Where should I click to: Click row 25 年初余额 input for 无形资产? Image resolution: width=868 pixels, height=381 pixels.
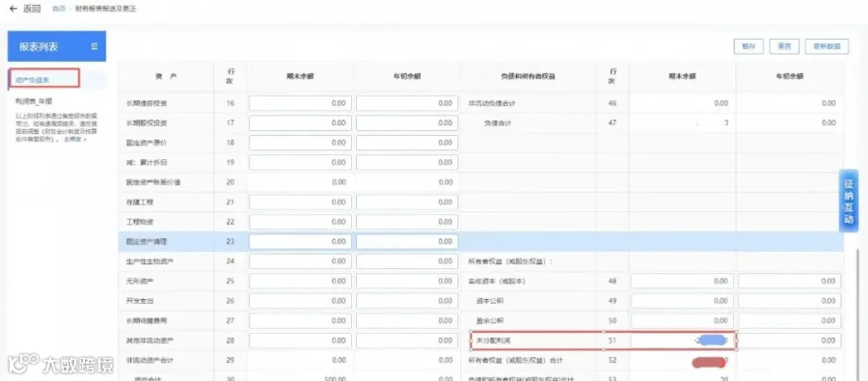click(407, 282)
